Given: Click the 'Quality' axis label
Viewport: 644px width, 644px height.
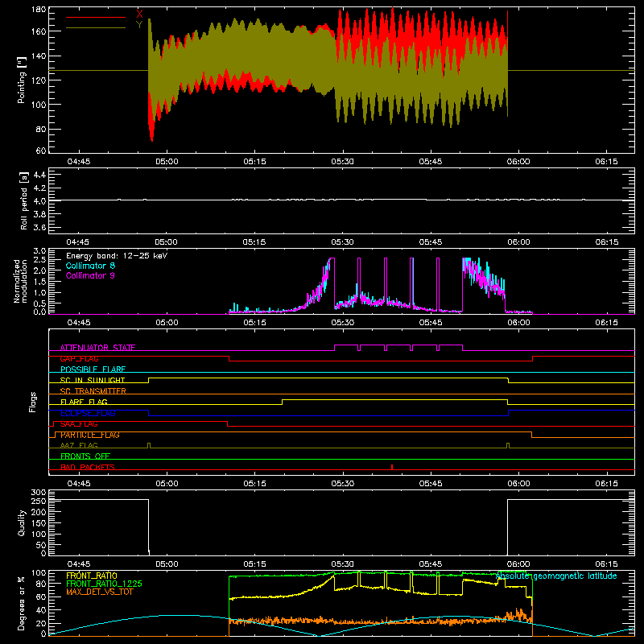Looking at the screenshot, I should [x=22, y=522].
